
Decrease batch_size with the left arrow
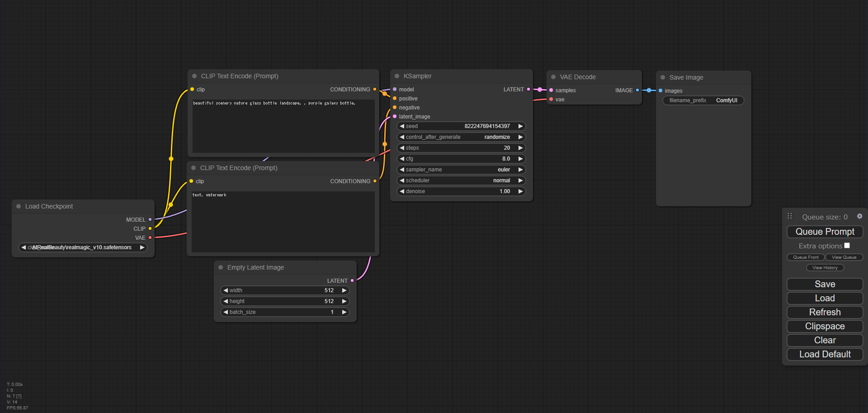(x=226, y=312)
